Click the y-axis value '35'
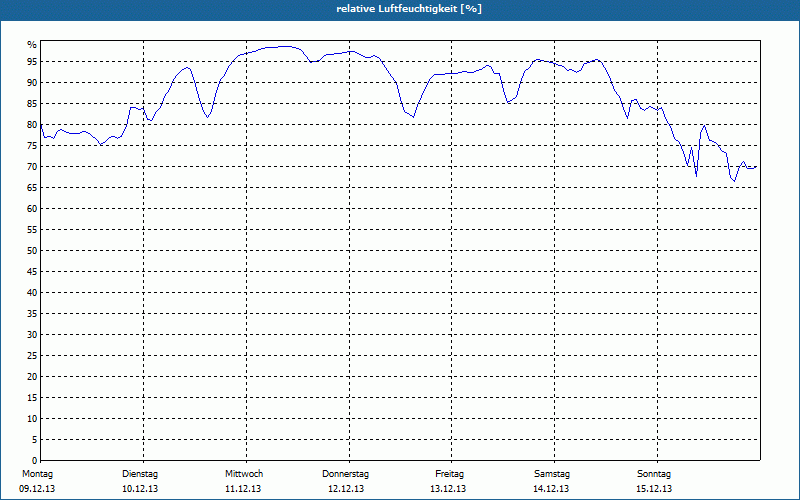Screen dimensions: 800x500 pyautogui.click(x=32, y=314)
